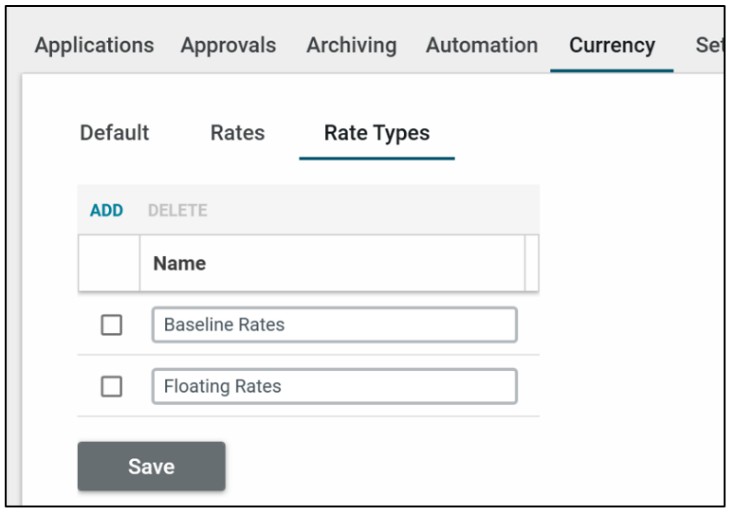Click the blank header cell above the checkboxes
Viewport: 734px width, 515px height.
pos(108,264)
